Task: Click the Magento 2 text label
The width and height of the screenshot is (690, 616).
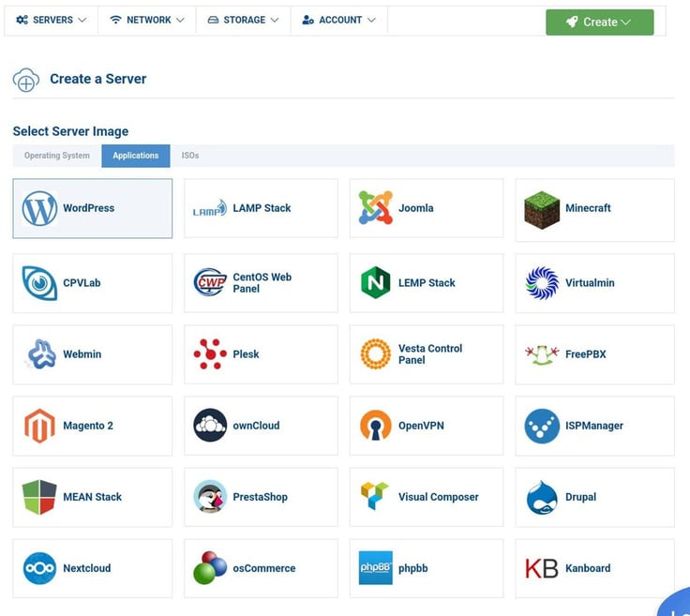Action: tap(88, 426)
